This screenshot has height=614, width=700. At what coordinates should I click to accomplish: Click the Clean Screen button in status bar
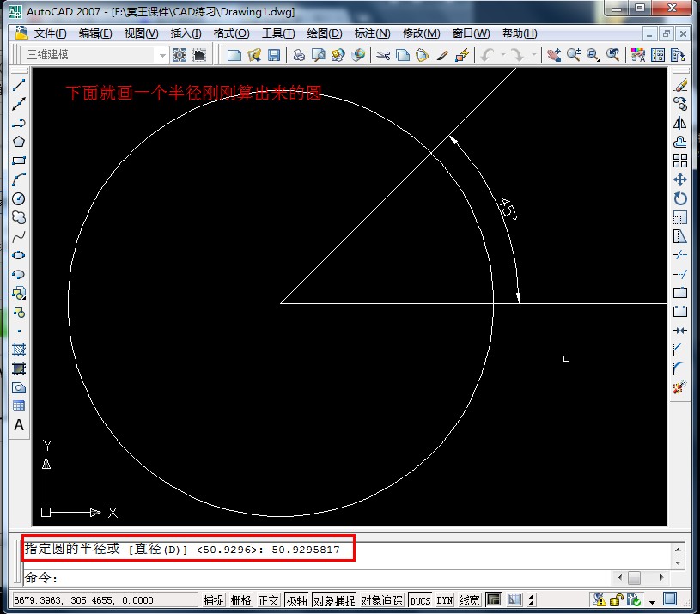670,599
